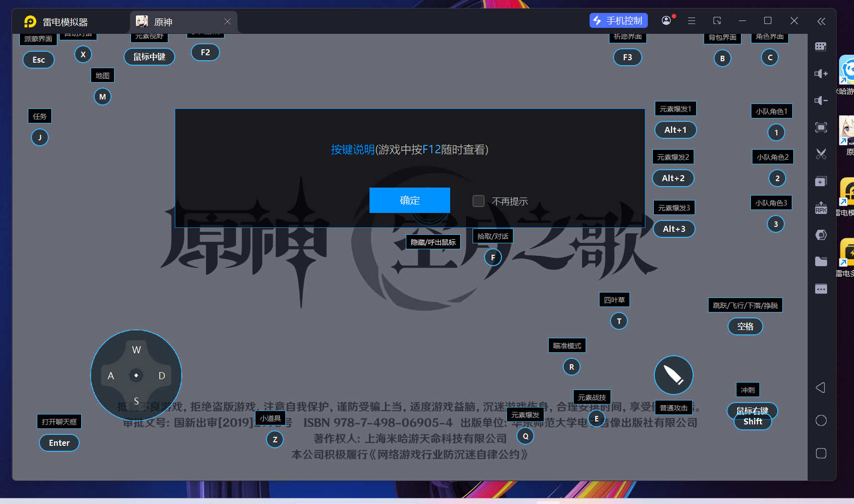Select the 雷电模拟器 home tab
This screenshot has width=854, height=504.
(x=65, y=22)
